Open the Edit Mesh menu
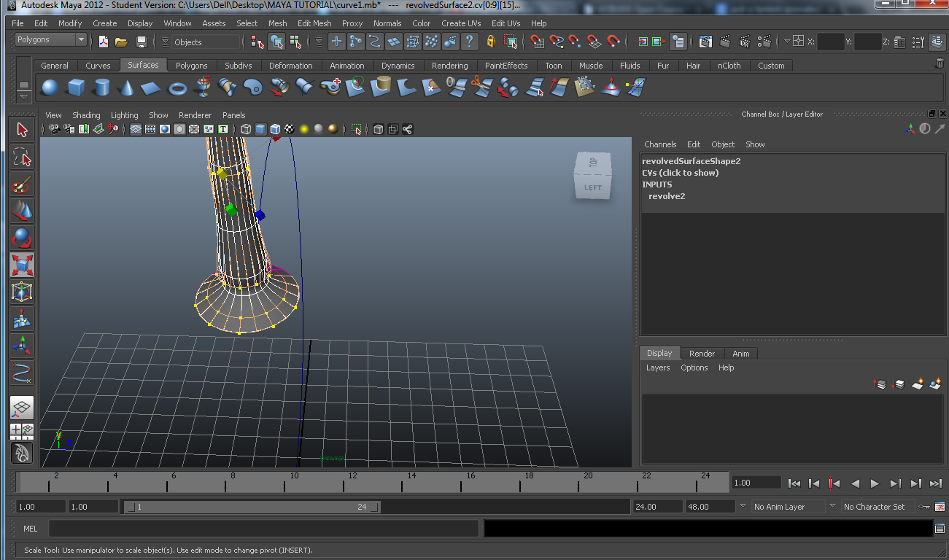Viewport: 949px width, 560px height. coord(314,23)
